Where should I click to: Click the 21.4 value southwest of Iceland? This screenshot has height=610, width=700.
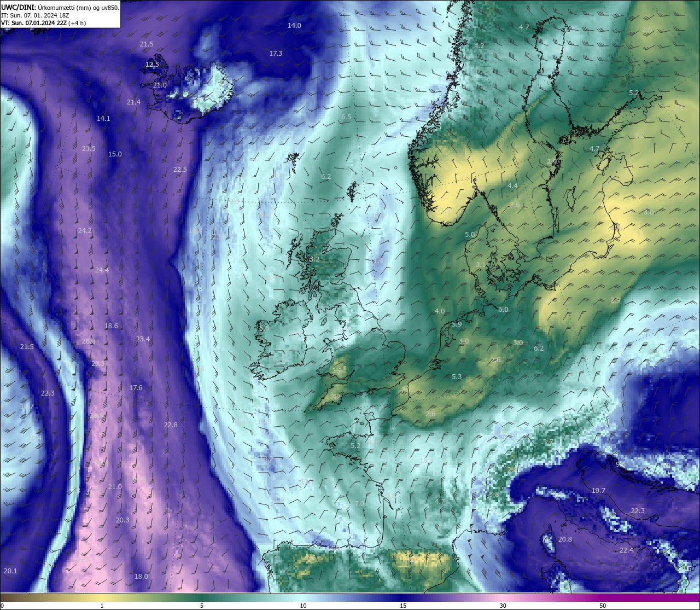[133, 102]
